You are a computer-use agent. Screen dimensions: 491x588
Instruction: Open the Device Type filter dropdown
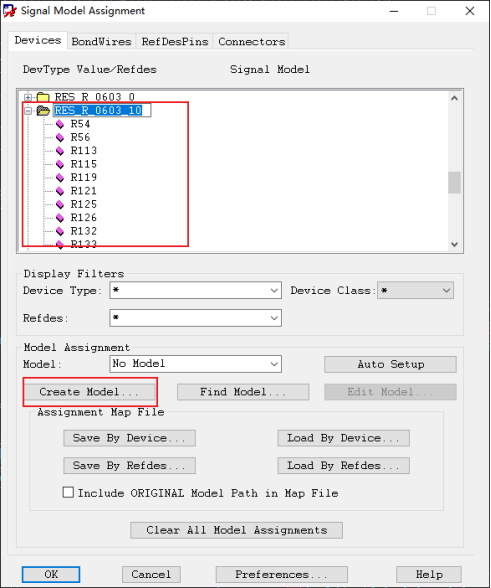pos(274,291)
